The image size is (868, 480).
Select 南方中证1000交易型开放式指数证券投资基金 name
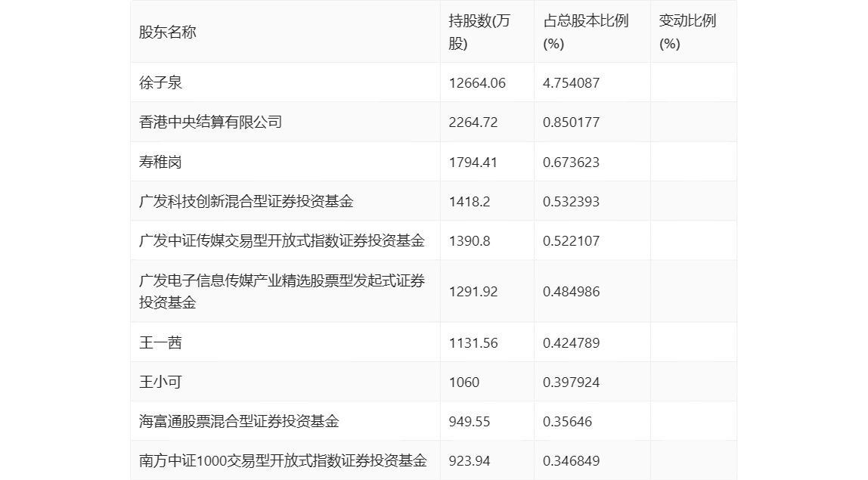(x=284, y=460)
